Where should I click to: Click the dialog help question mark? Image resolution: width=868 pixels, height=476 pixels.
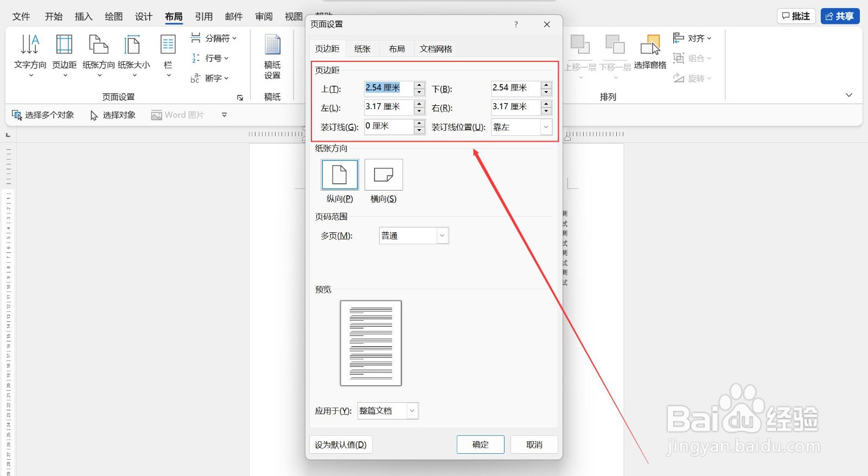516,24
